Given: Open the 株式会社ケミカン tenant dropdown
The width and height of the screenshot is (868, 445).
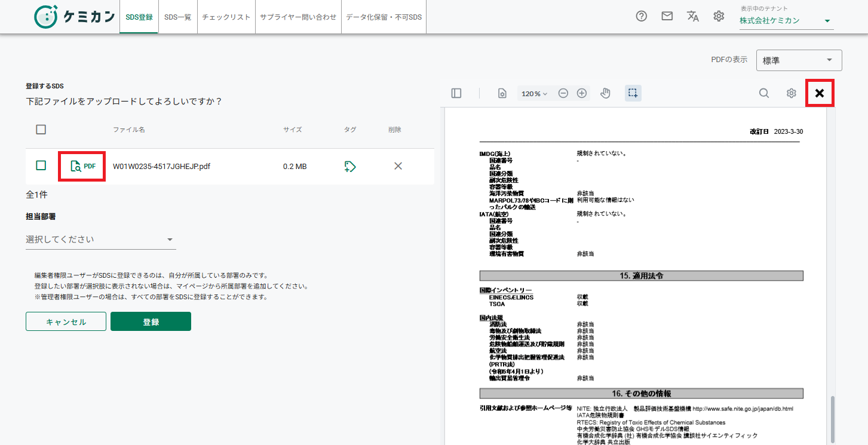Looking at the screenshot, I should pyautogui.click(x=786, y=21).
